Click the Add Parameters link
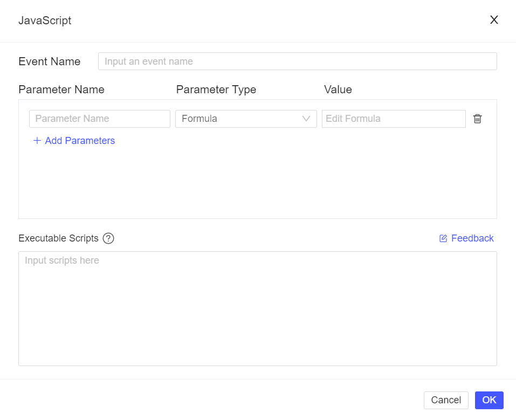Screen dimensions: 516x420 pos(79,141)
